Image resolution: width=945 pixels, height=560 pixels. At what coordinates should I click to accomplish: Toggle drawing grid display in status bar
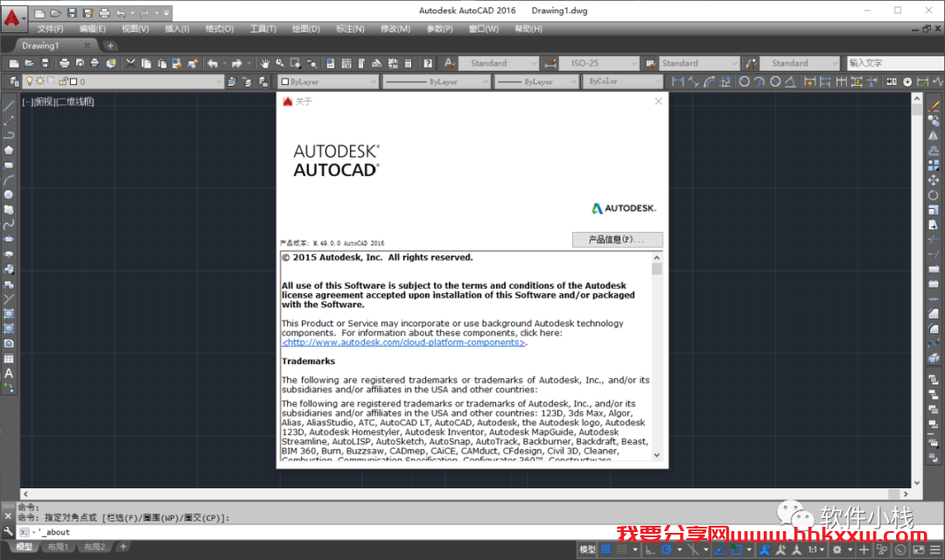[x=605, y=549]
